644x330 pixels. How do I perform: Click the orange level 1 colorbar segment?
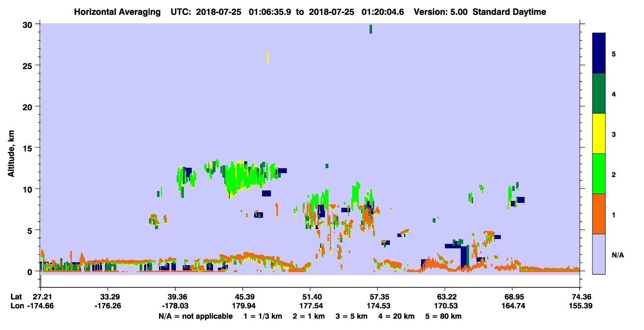(x=599, y=214)
